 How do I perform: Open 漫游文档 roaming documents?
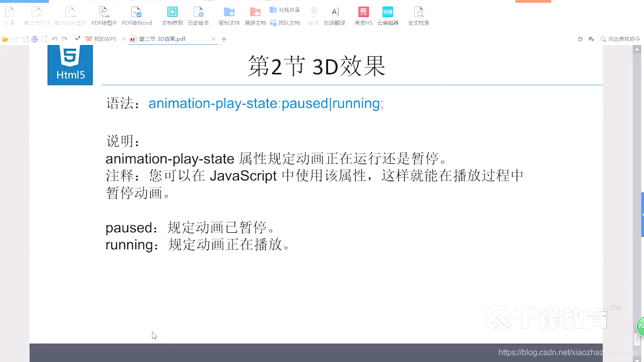255,16
